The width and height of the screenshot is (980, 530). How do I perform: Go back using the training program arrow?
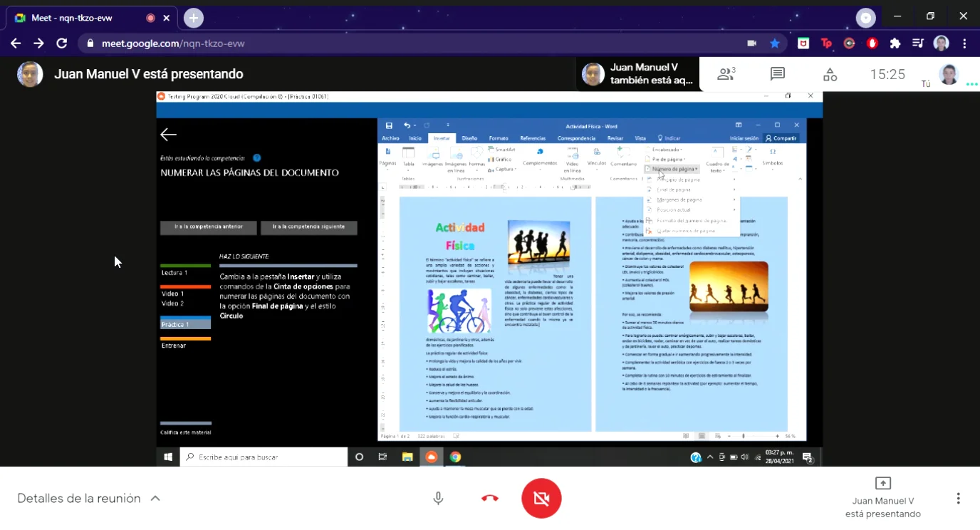click(x=168, y=135)
